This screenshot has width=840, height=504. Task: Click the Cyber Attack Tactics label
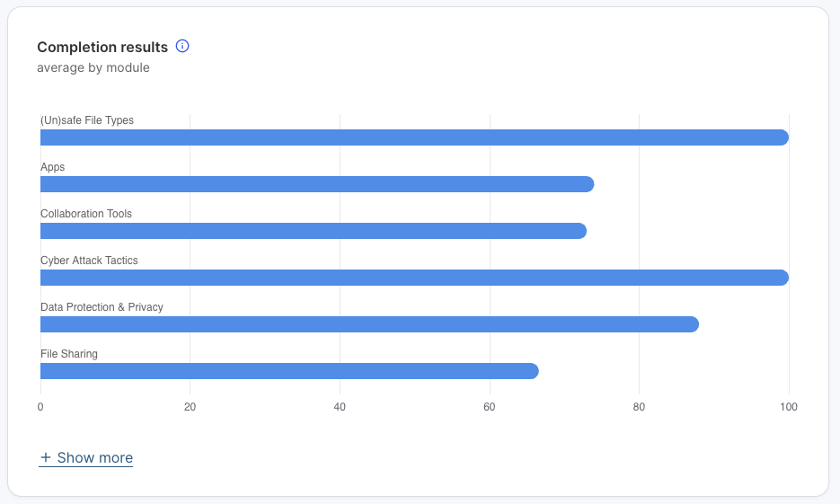tap(89, 261)
